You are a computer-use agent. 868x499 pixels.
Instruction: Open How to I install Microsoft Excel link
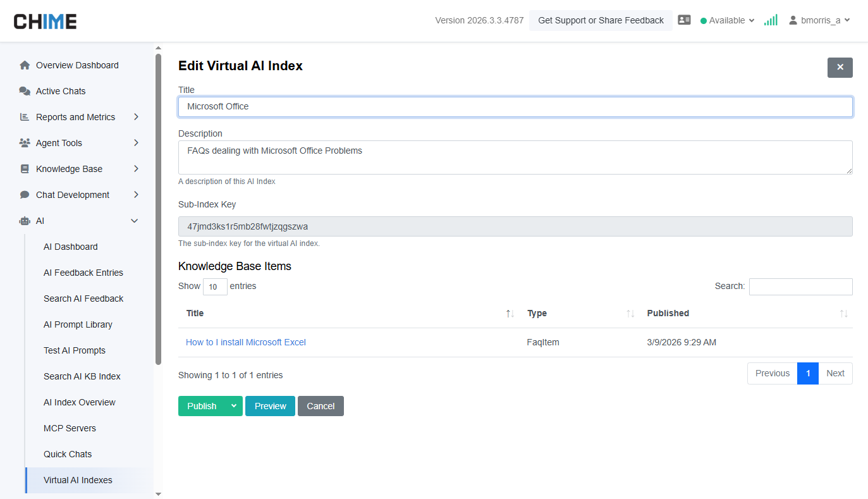pyautogui.click(x=245, y=342)
